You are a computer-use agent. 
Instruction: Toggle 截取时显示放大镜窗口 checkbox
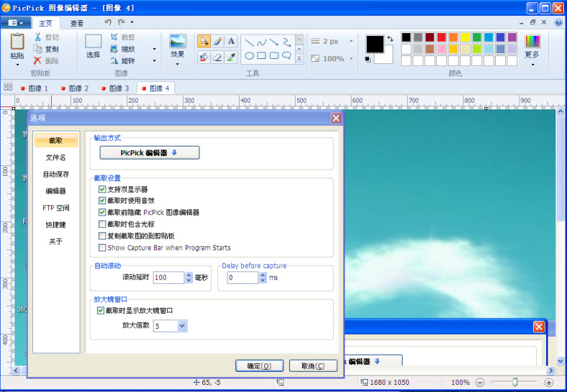coord(101,310)
